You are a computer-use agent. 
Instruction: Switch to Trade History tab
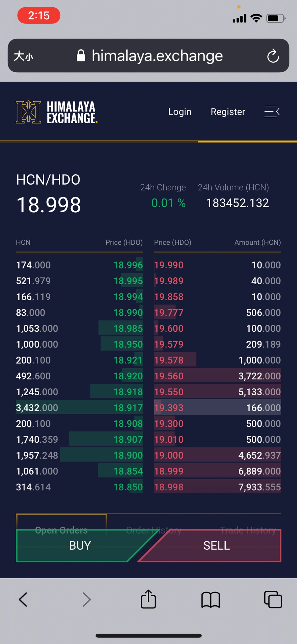pos(248,530)
